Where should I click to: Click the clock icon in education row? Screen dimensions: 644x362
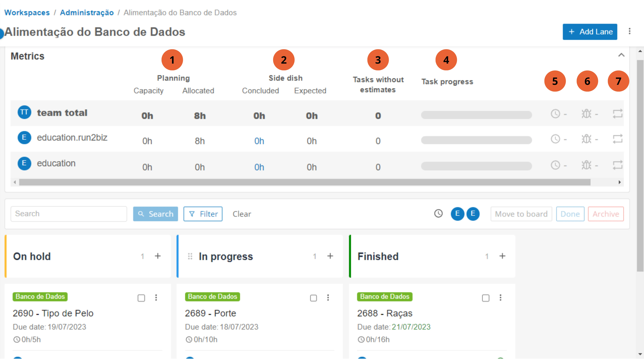[x=555, y=165]
